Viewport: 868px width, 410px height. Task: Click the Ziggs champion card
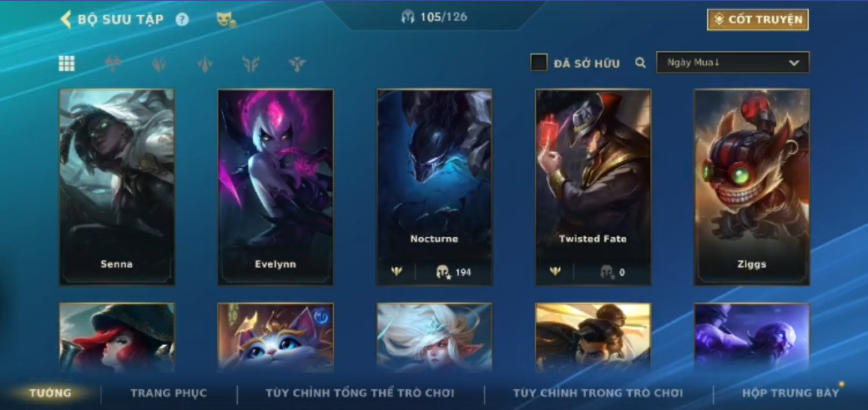click(x=752, y=187)
